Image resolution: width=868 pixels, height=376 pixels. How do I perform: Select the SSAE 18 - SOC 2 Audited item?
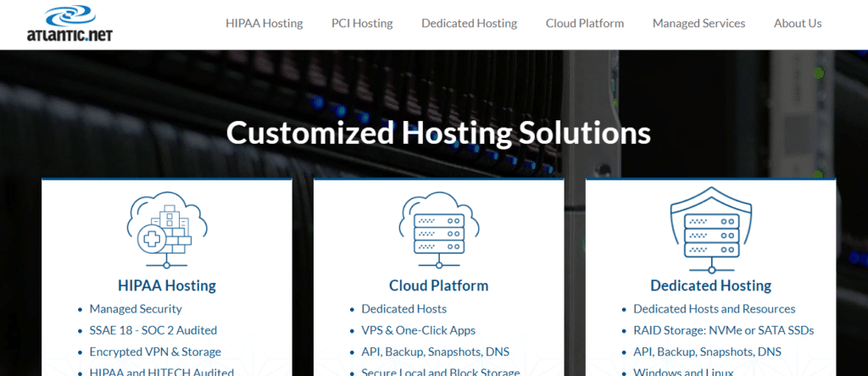[x=153, y=330]
